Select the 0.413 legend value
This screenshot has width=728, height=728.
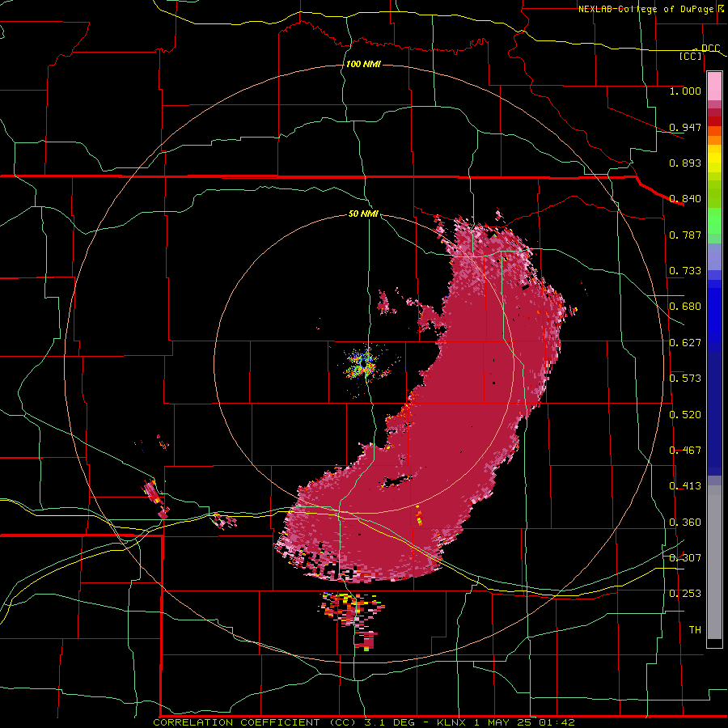pyautogui.click(x=685, y=486)
